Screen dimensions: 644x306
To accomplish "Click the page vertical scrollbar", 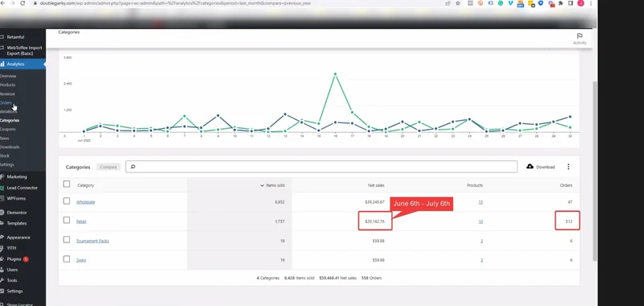I will point(595,171).
